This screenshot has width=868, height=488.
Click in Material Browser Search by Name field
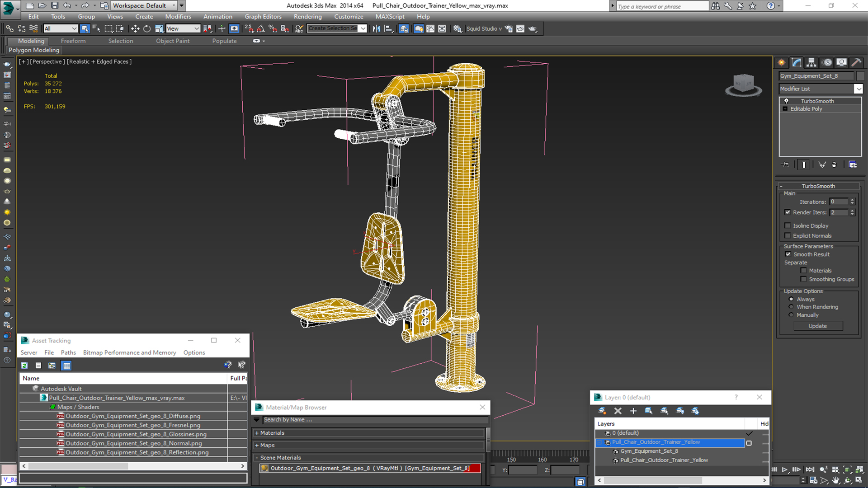(x=375, y=420)
